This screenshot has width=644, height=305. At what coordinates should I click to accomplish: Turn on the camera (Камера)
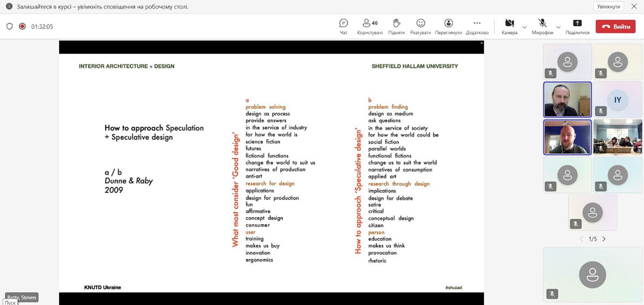509,26
